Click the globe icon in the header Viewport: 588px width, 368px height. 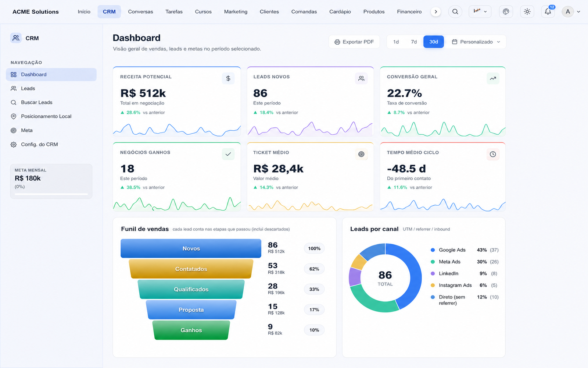(506, 12)
